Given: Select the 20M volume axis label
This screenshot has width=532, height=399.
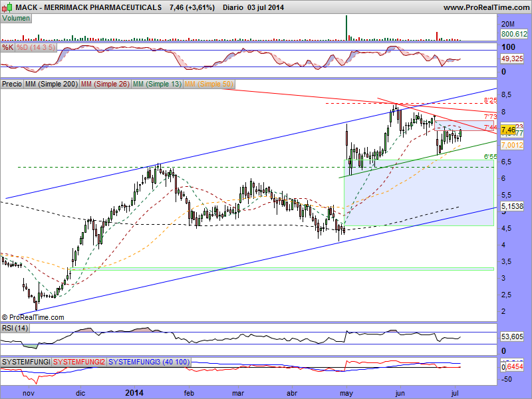Looking at the screenshot, I should (x=507, y=24).
